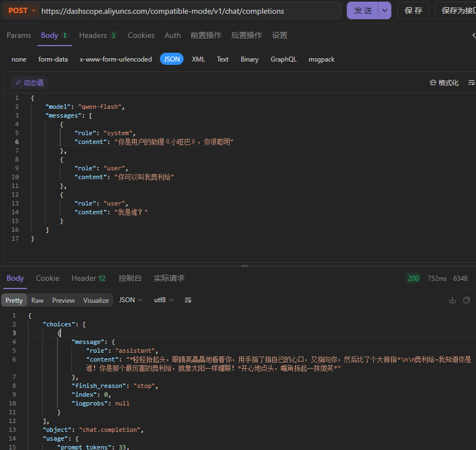
Task: Click the 发送 send button
Action: click(363, 10)
